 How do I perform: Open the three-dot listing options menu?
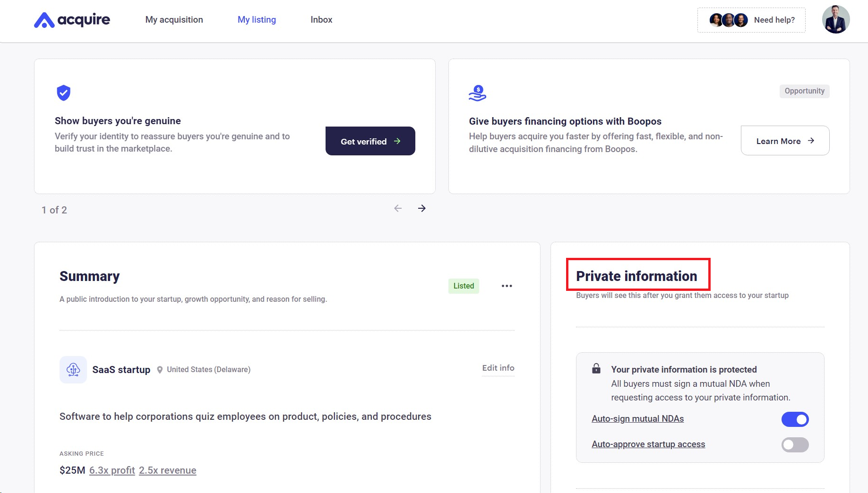pos(507,286)
